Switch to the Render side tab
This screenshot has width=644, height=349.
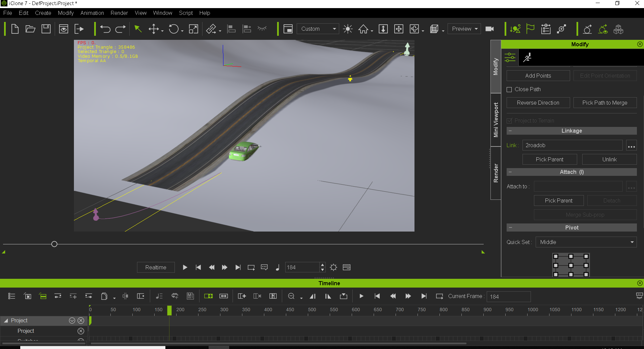pos(495,173)
